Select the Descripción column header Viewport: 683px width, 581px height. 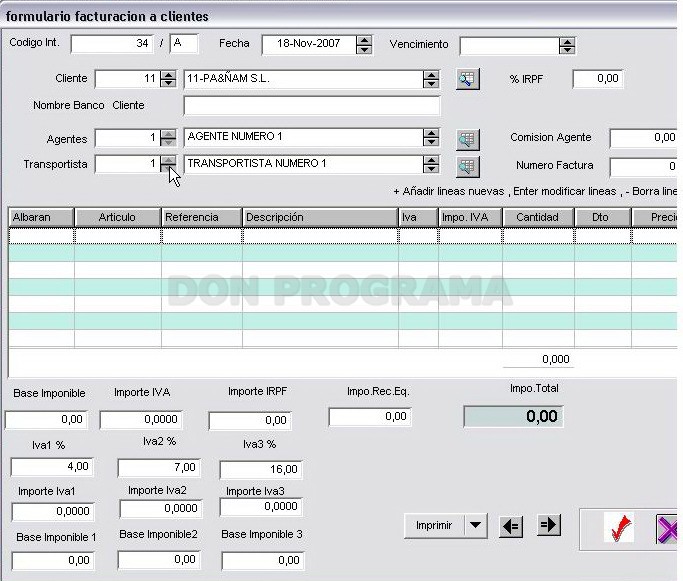coord(320,217)
